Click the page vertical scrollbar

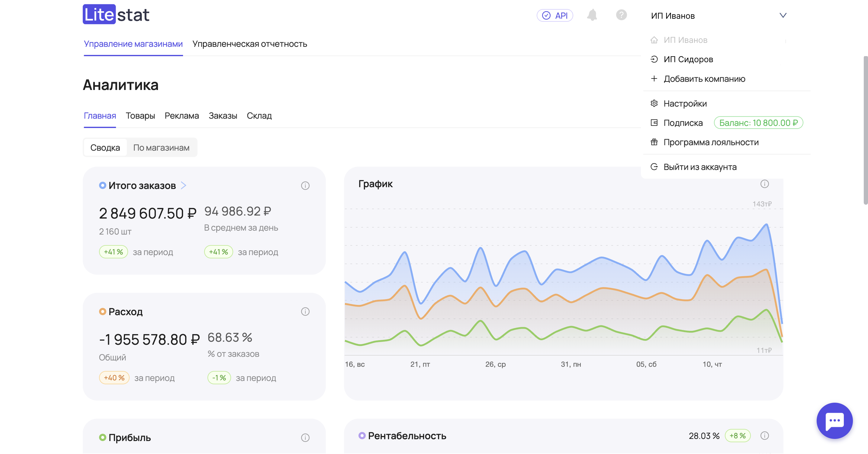coord(865,130)
